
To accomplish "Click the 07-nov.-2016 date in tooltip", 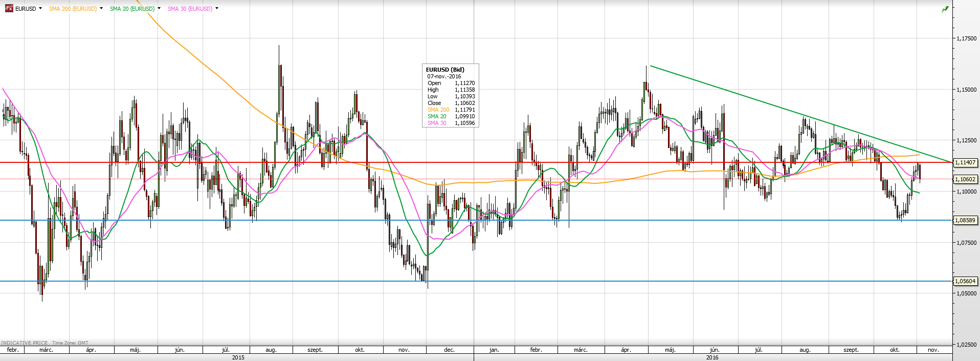I will click(444, 76).
